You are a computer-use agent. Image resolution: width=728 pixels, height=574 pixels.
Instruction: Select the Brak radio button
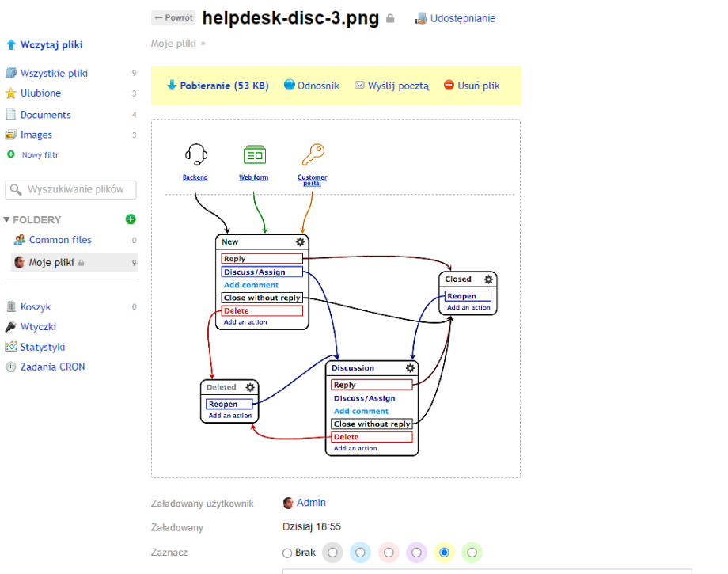click(x=287, y=553)
